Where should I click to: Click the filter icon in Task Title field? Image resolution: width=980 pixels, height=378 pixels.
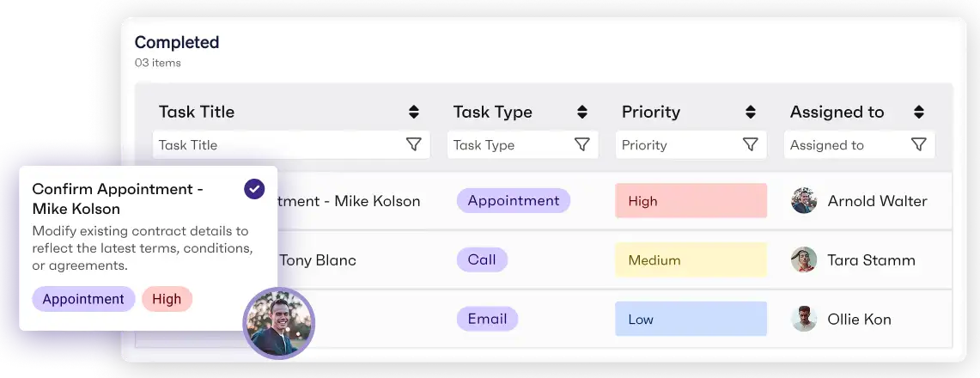[413, 145]
